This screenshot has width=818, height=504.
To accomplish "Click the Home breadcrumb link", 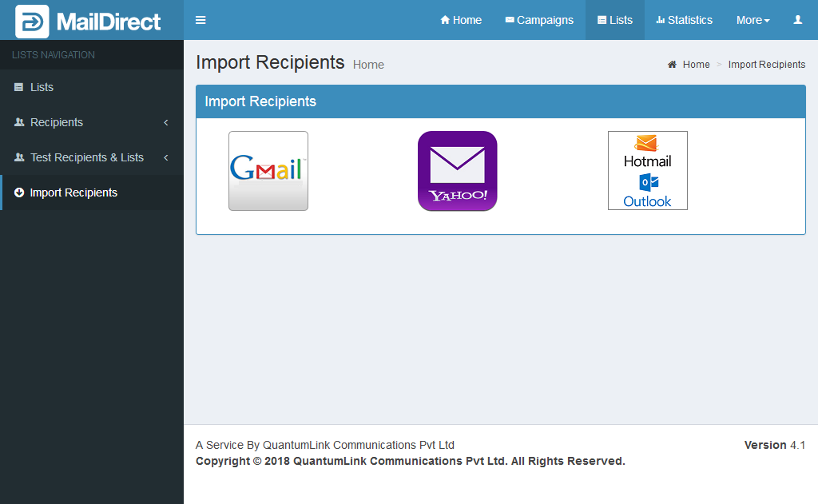I will (x=696, y=65).
